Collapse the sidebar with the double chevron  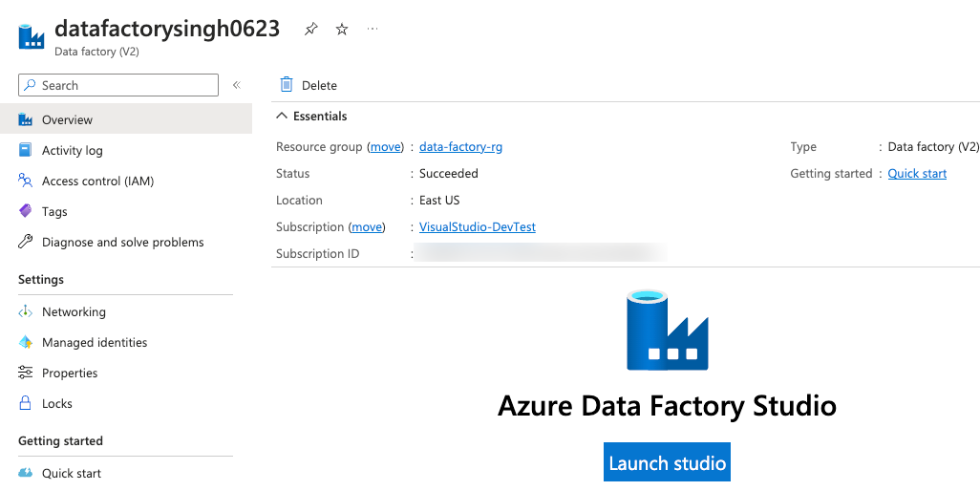tap(237, 85)
